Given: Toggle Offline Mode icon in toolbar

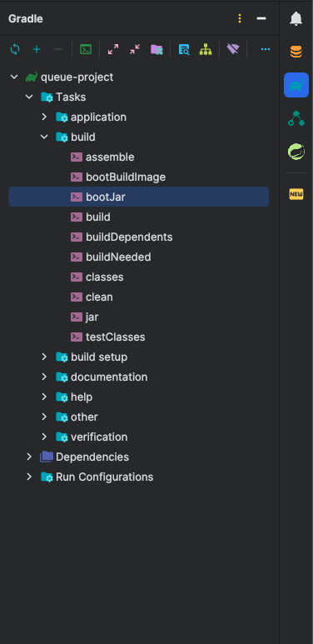Looking at the screenshot, I should pyautogui.click(x=233, y=50).
